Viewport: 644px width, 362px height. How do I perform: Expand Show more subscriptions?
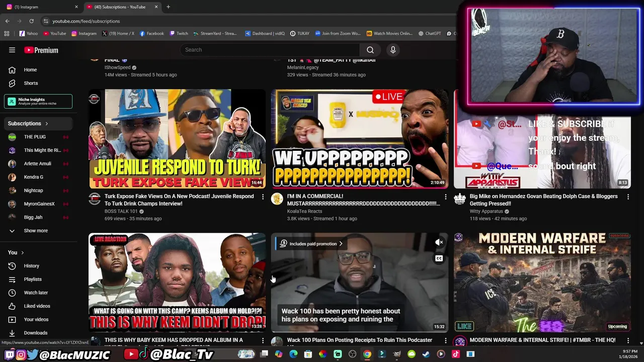(x=38, y=231)
